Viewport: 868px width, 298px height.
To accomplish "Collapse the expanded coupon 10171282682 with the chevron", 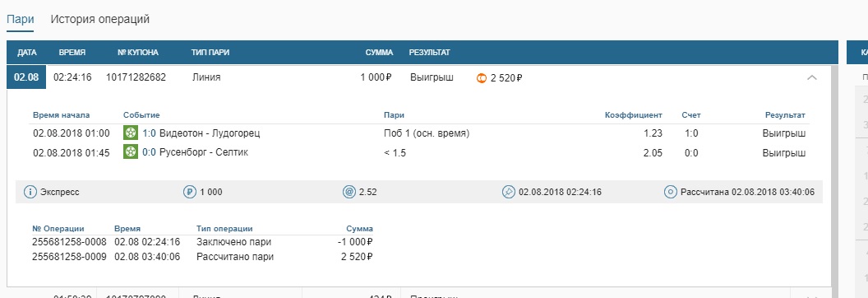I will [812, 77].
